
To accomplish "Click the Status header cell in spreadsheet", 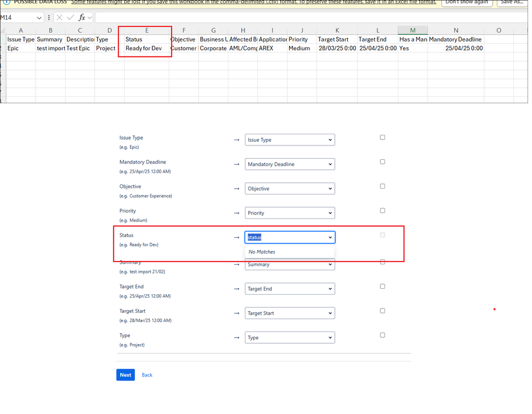I will 146,39.
